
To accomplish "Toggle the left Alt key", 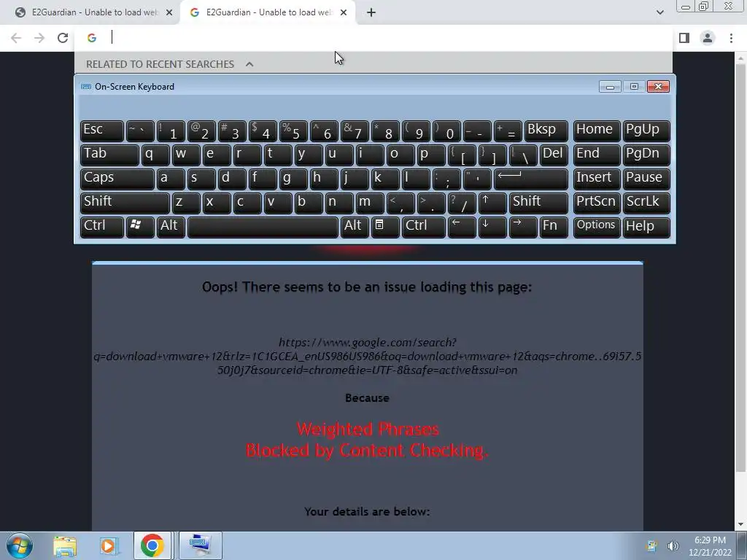I will click(x=171, y=226).
